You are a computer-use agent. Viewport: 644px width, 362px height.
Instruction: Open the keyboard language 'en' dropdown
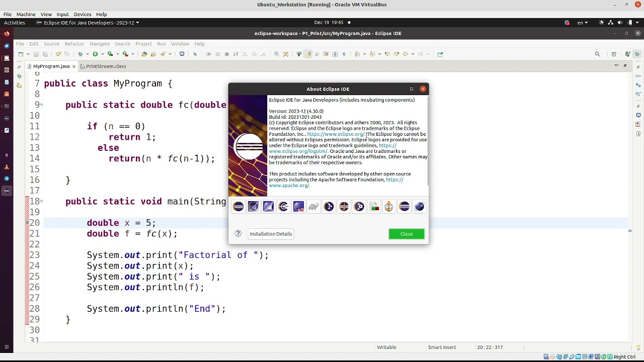coord(583,22)
